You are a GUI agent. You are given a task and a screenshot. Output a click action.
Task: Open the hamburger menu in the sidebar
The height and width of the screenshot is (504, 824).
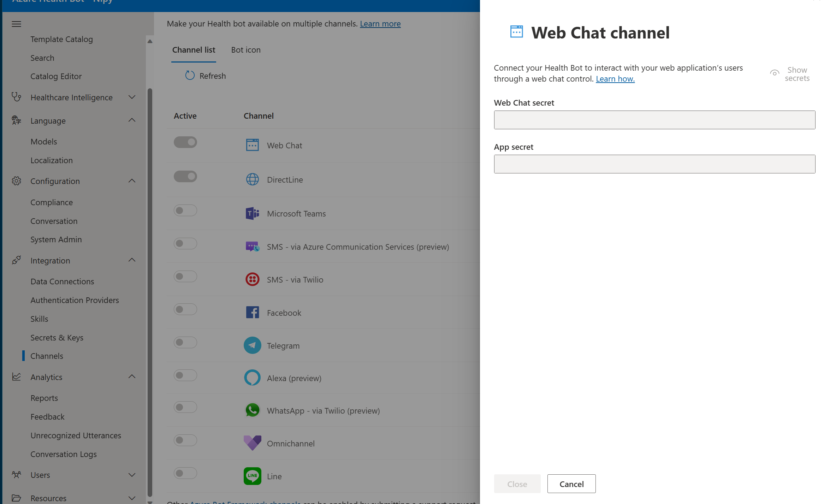tap(16, 24)
